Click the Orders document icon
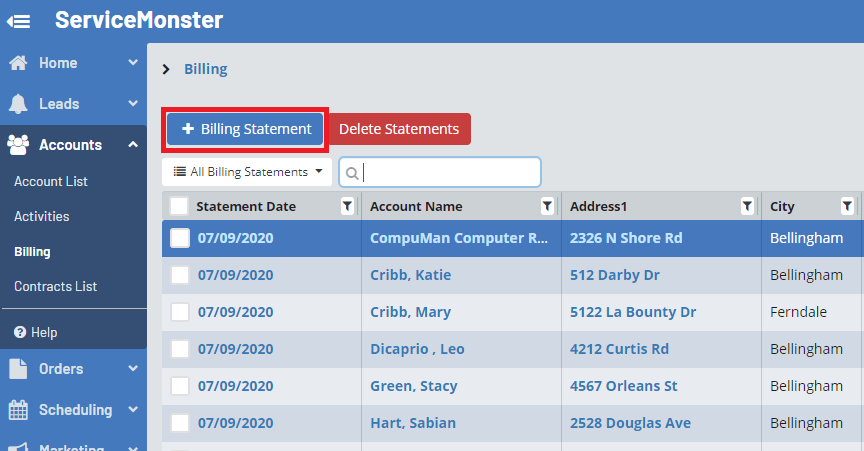This screenshot has height=451, width=864. (18, 369)
